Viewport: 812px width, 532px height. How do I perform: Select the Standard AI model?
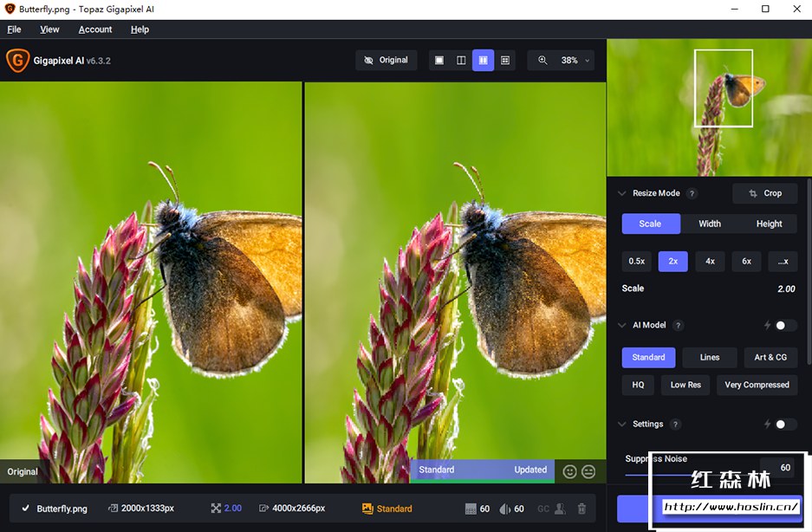648,358
